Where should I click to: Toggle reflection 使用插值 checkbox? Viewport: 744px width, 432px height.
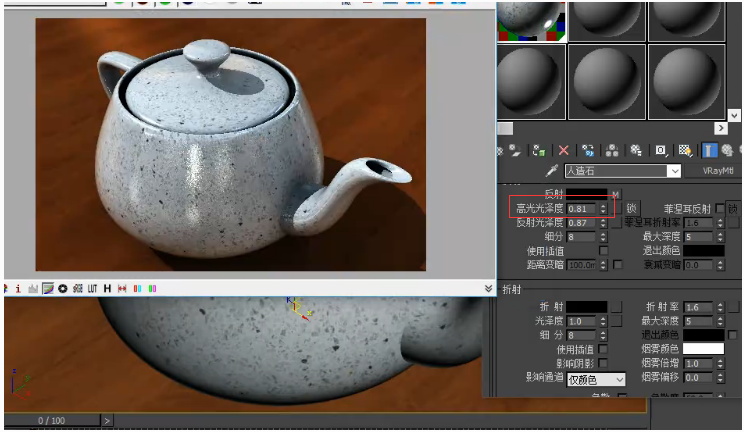(x=604, y=250)
